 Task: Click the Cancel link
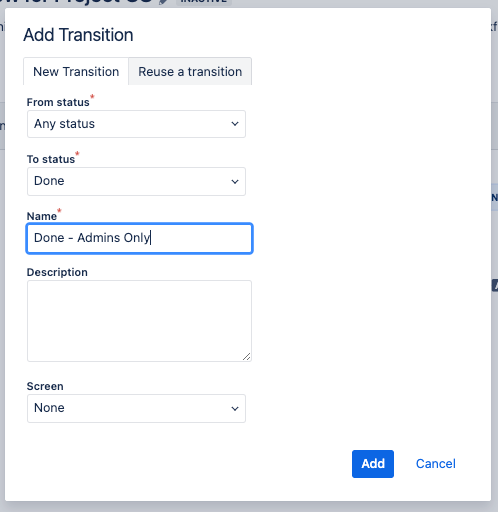[x=435, y=464]
